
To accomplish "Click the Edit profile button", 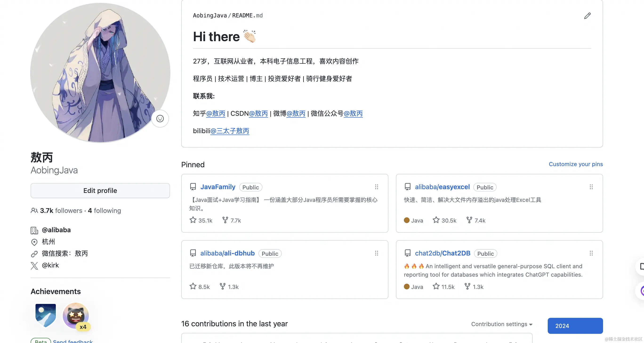I will coord(100,191).
